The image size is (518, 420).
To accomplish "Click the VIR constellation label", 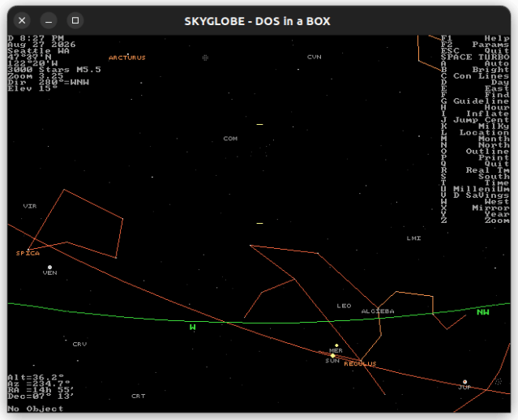I will click(x=30, y=206).
